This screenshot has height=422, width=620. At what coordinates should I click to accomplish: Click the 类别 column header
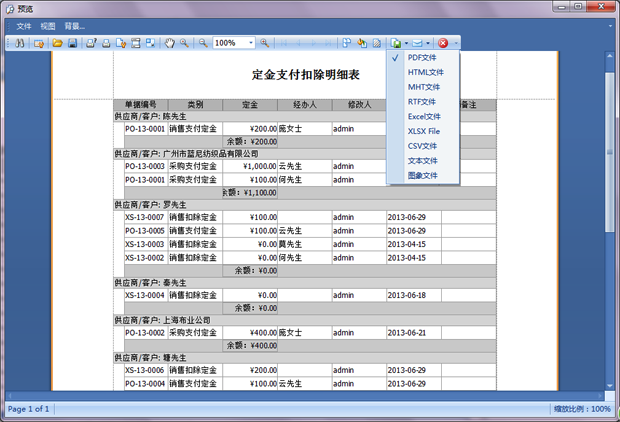pos(195,105)
